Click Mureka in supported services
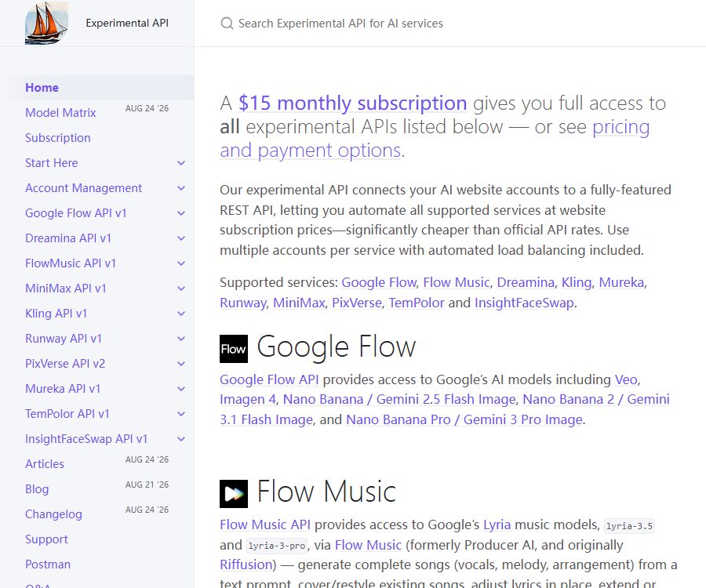Viewport: 706px width, 588px height. click(x=621, y=282)
